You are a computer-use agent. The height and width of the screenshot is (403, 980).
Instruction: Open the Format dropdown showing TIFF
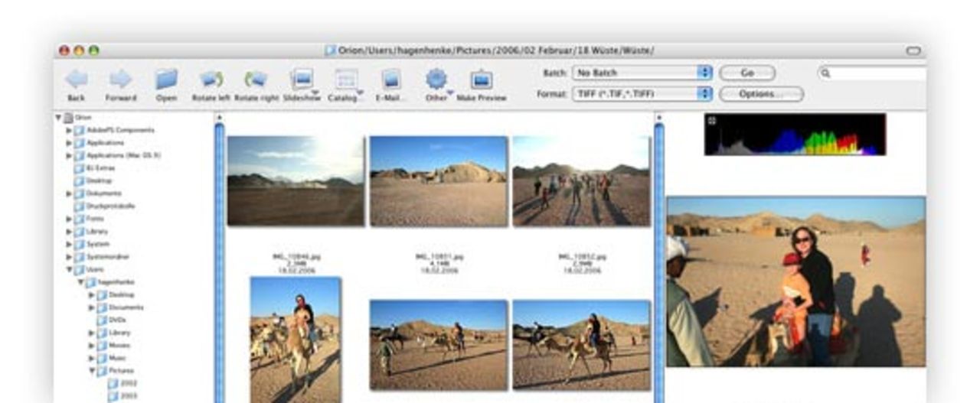pyautogui.click(x=642, y=94)
